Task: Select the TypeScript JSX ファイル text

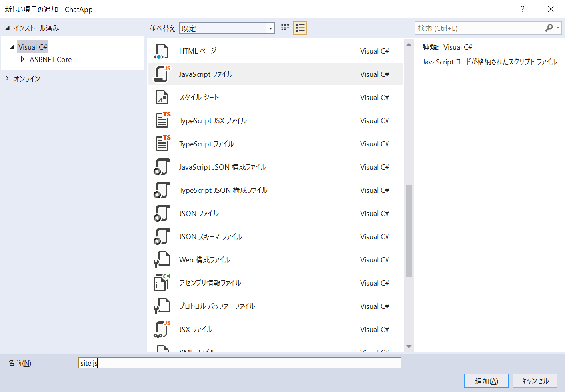Action: click(213, 121)
